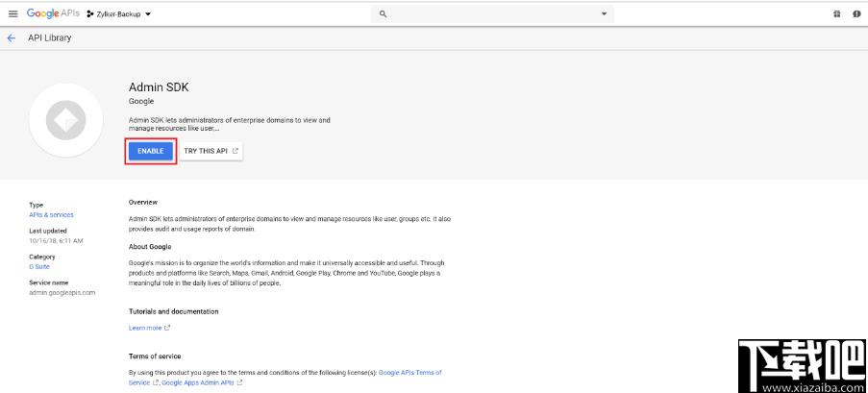Go back with the arrow icon

tap(12, 38)
